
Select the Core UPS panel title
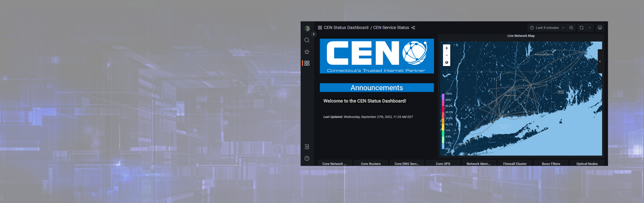pyautogui.click(x=443, y=164)
